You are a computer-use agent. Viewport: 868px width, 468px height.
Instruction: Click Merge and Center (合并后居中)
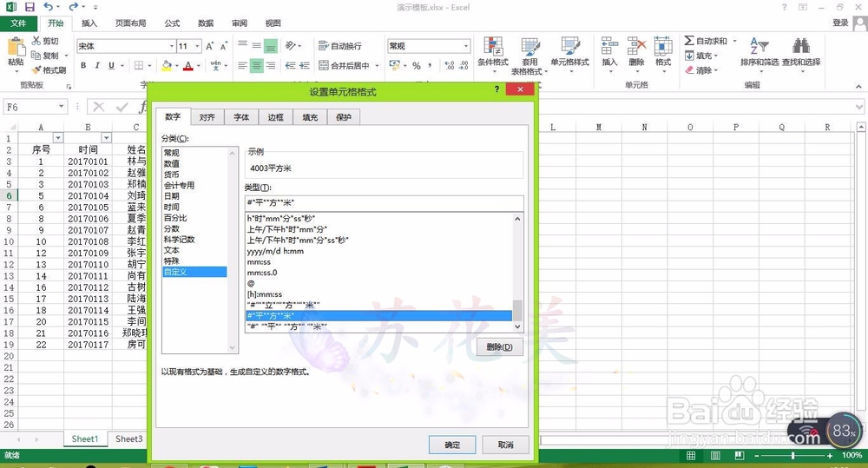pos(345,65)
